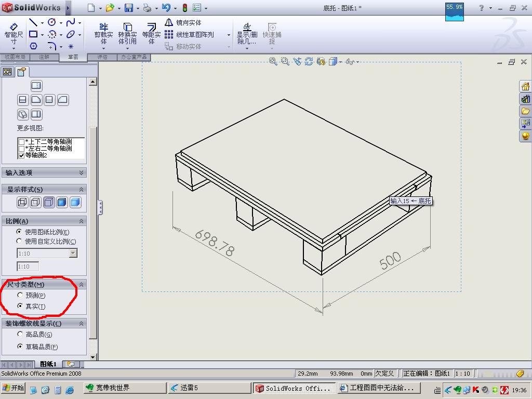The image size is (532, 399).
Task: Open 工程图图中无法给... taskbar window
Action: (379, 388)
